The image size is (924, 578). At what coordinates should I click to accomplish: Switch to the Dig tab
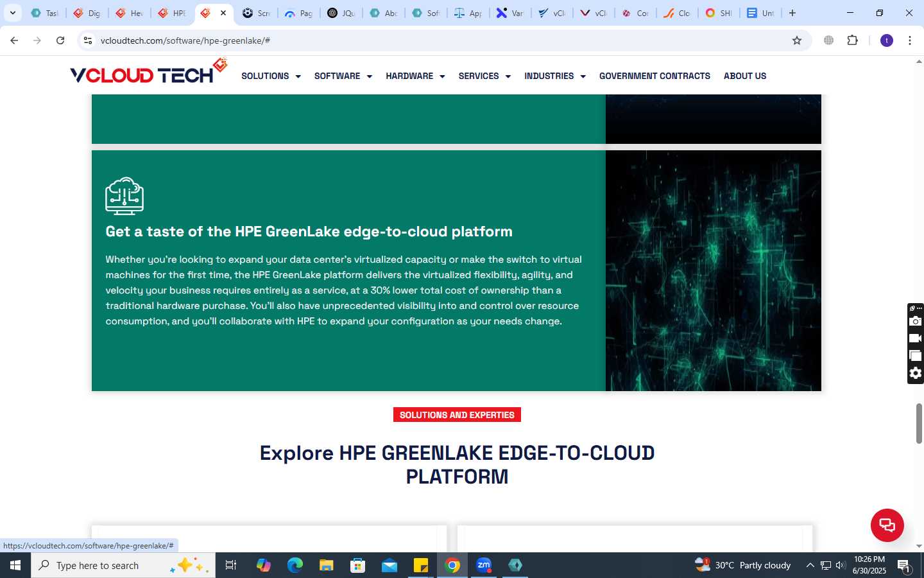[x=87, y=13]
